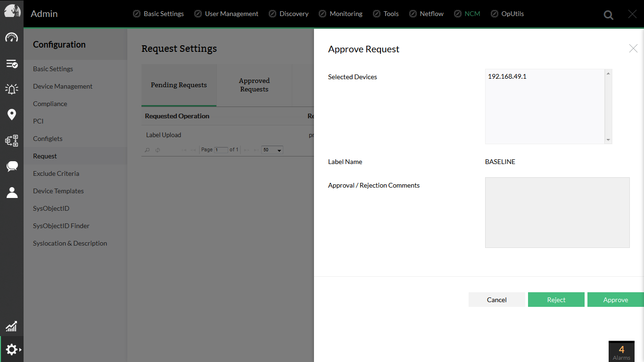Open the Reports chart icon in sidebar

[12, 326]
